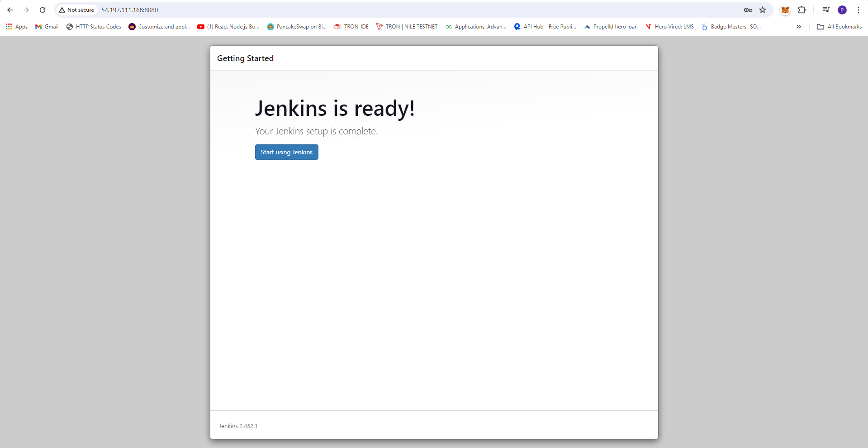The height and width of the screenshot is (448, 868).
Task: Open PropelId hero loan bookmark
Action: pyautogui.click(x=611, y=27)
